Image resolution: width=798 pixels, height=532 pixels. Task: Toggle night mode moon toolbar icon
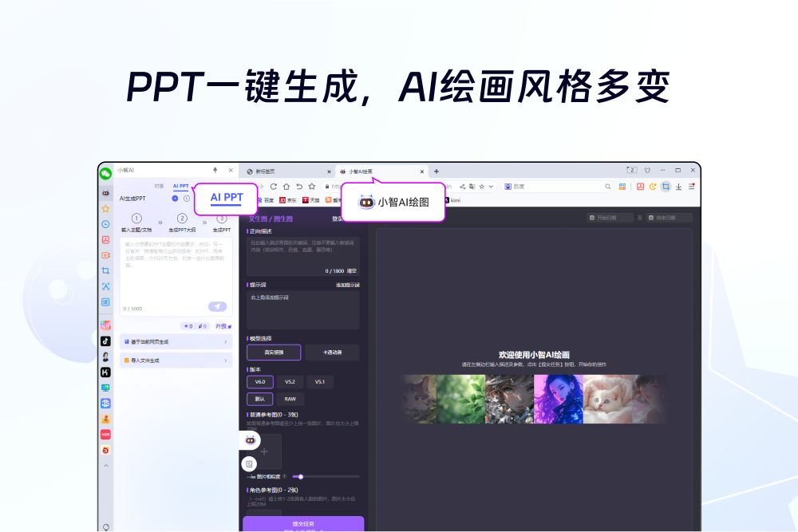click(x=653, y=187)
